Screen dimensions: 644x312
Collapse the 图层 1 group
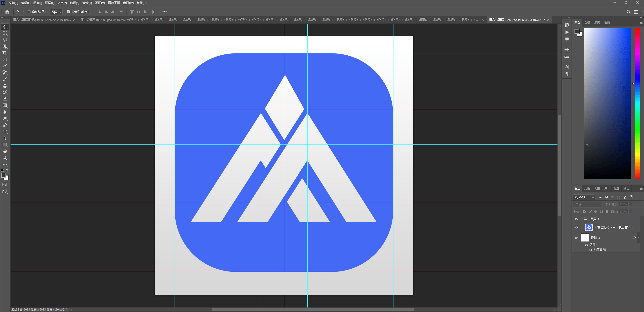tap(582, 219)
